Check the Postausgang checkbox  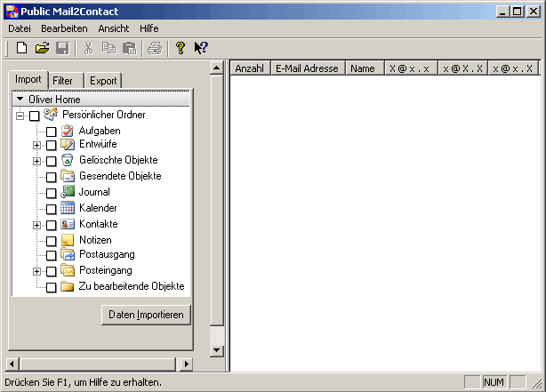tap(52, 255)
